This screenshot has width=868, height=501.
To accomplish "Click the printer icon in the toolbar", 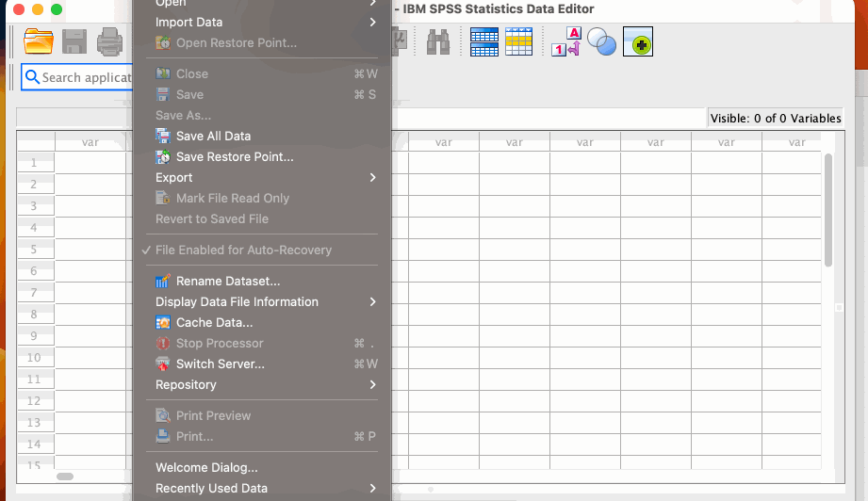I will coord(110,41).
